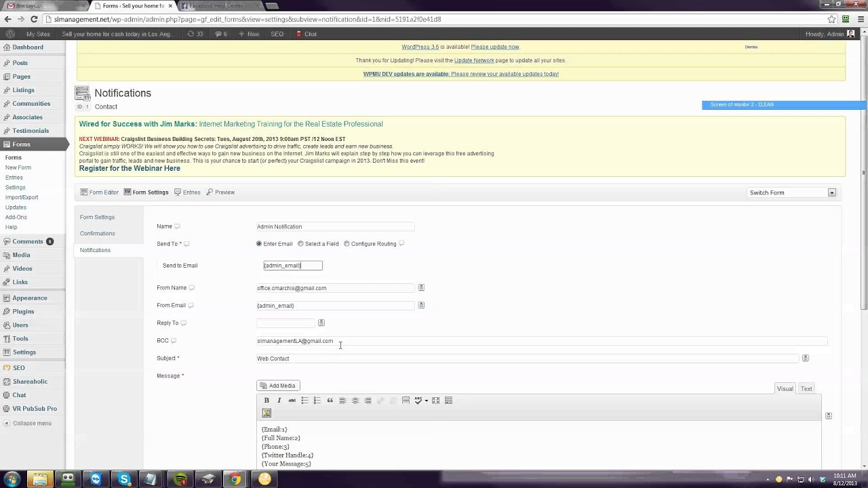This screenshot has height=488, width=868.
Task: Align message text center
Action: pos(355,401)
